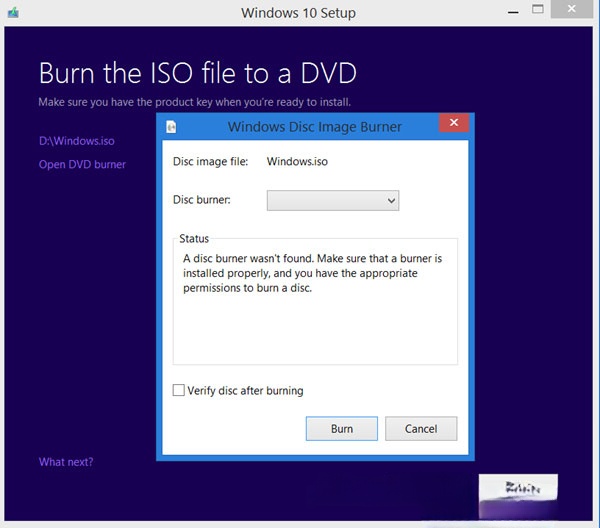Maximize the Windows 10 Setup window
The height and width of the screenshot is (528, 600).
pos(538,9)
